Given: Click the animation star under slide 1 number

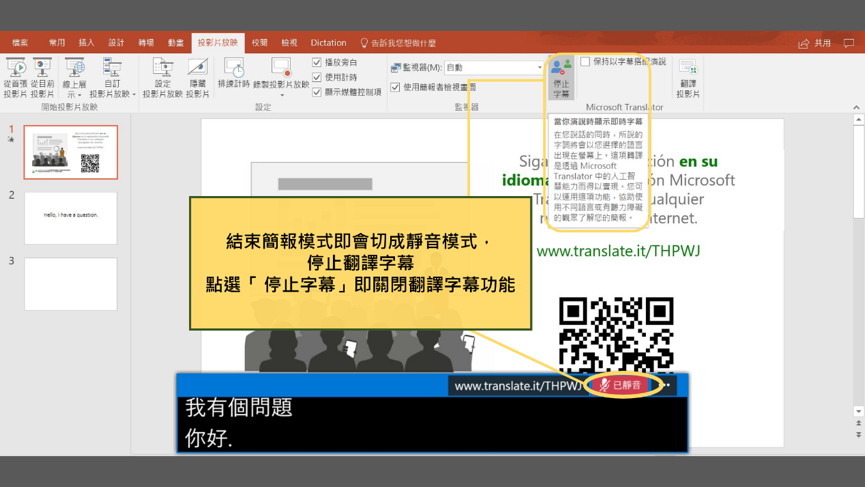Looking at the screenshot, I should [11, 140].
